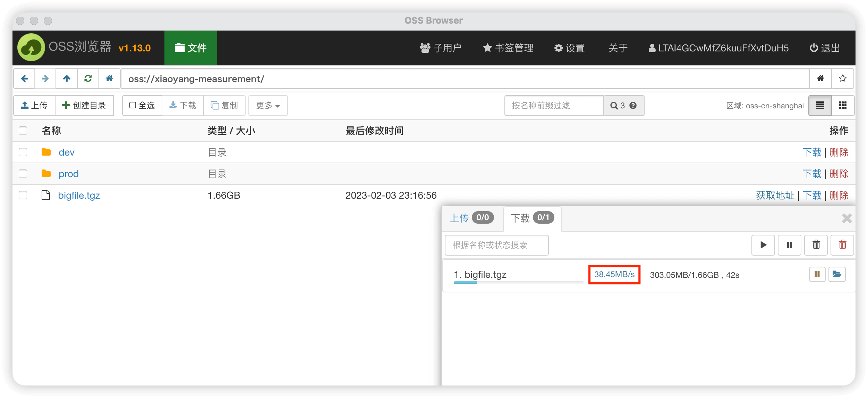This screenshot has height=398, width=868.
Task: Click bigfile.tgz download progress bar
Action: 518,283
